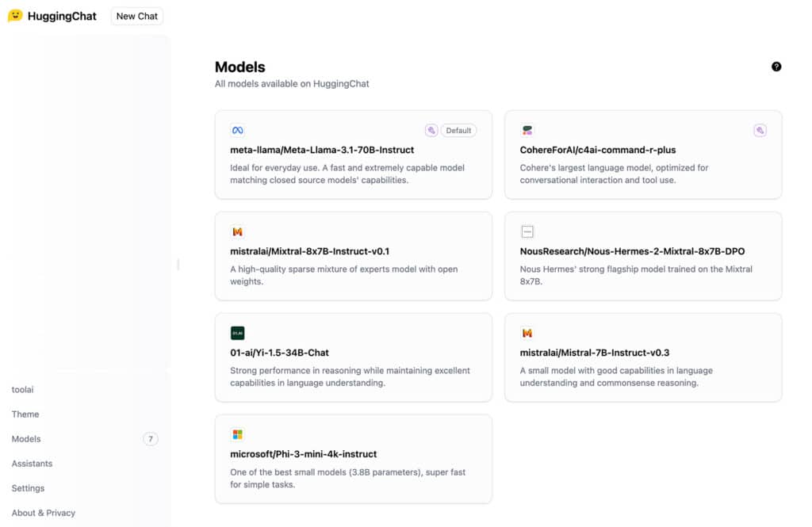
Task: Click the "Cohere's largest language model" description
Action: click(x=615, y=174)
